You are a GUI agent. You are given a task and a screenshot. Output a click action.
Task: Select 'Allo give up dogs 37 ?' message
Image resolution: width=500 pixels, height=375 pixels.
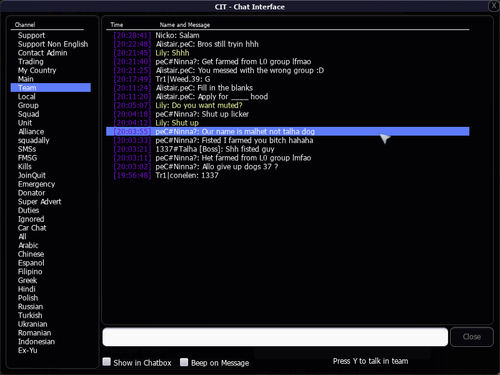288,167
